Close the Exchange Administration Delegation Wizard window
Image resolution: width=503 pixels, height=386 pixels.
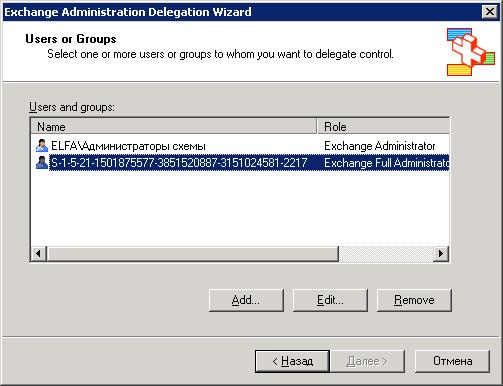point(490,12)
